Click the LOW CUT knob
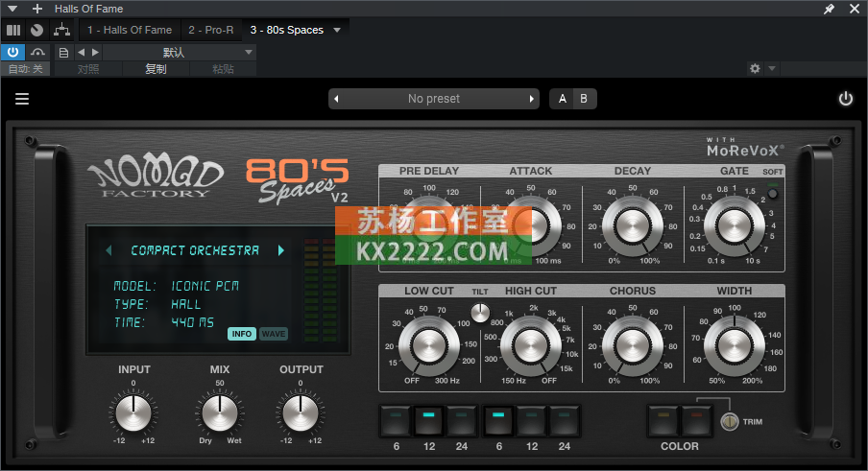Screen dimensions: 868x471 pyautogui.click(x=428, y=346)
